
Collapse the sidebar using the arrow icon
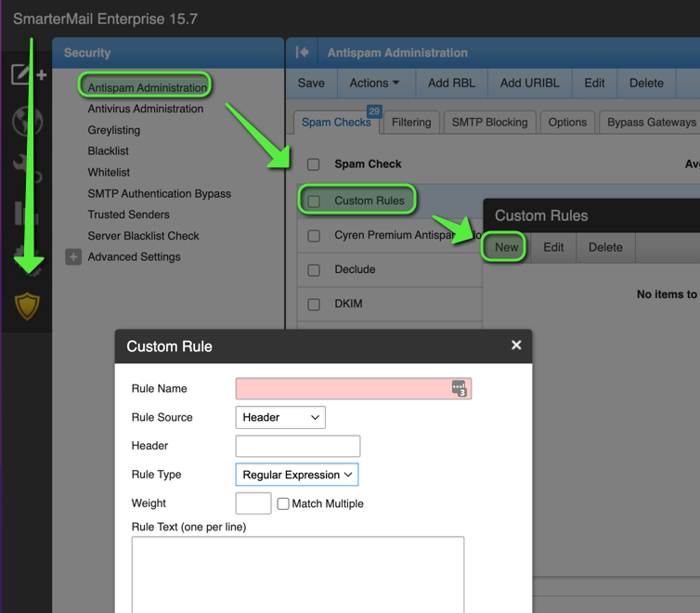point(302,53)
